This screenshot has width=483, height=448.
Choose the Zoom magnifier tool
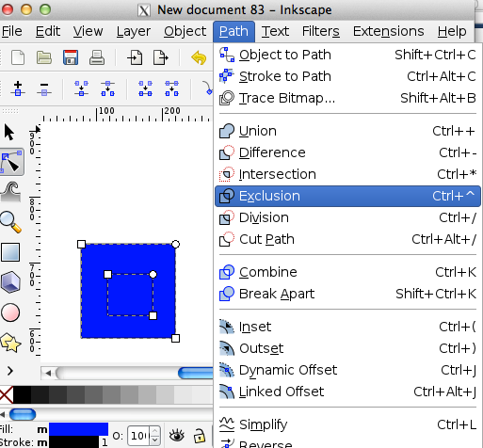[10, 222]
